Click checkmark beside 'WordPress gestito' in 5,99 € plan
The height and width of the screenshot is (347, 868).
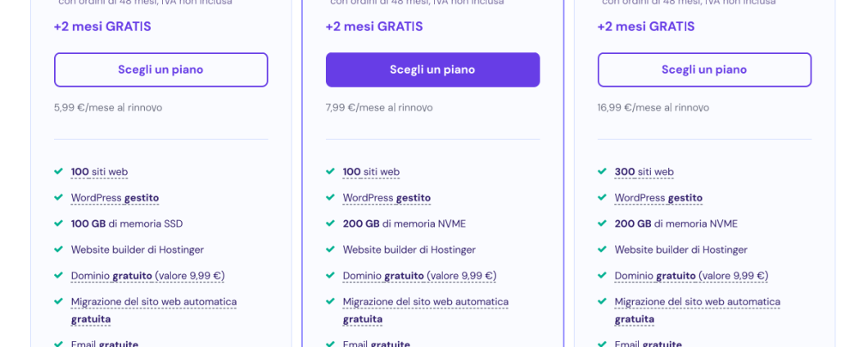(x=58, y=197)
